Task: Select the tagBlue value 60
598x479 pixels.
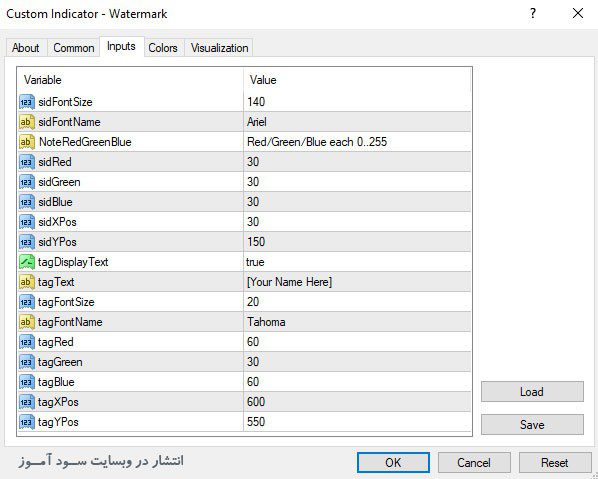Action: click(253, 382)
